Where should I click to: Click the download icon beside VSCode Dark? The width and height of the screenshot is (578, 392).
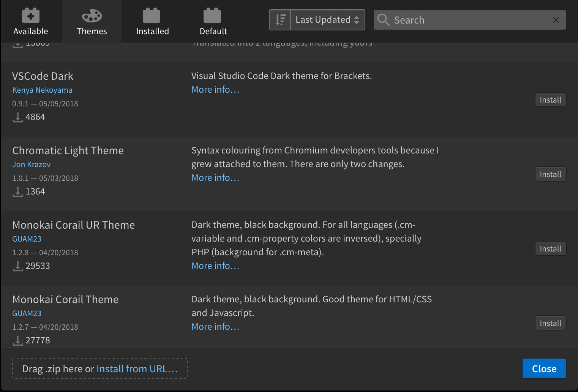pos(17,117)
